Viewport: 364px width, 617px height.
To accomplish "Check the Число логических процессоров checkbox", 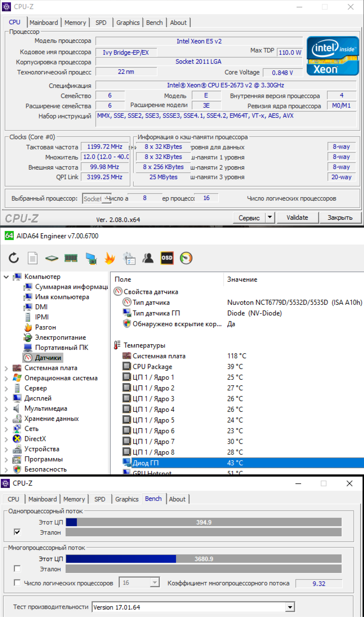I will coord(17,583).
